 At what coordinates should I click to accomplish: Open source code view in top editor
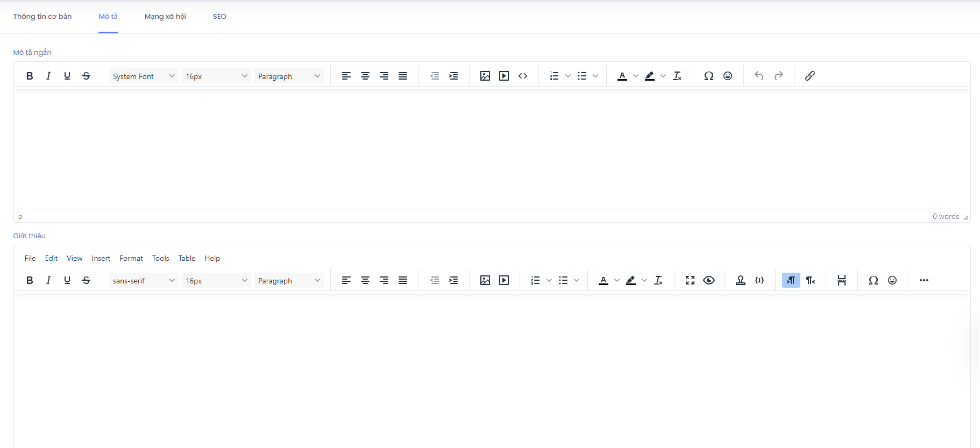(523, 76)
